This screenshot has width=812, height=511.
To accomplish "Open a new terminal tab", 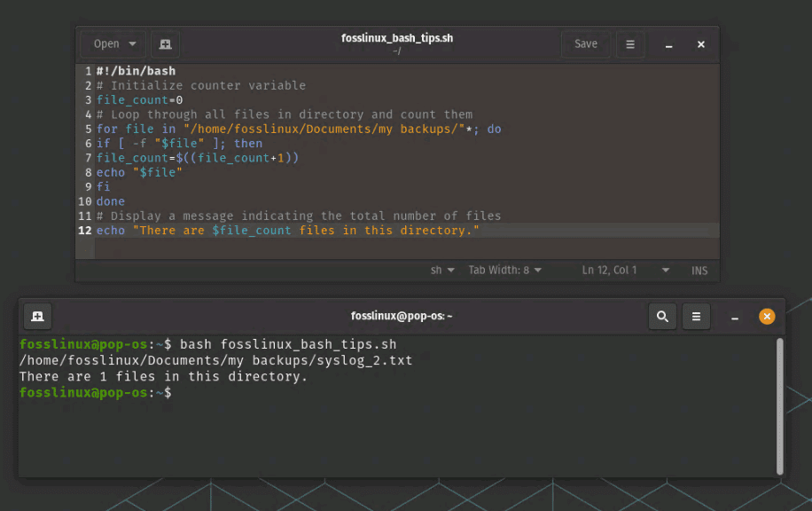I will (x=36, y=316).
